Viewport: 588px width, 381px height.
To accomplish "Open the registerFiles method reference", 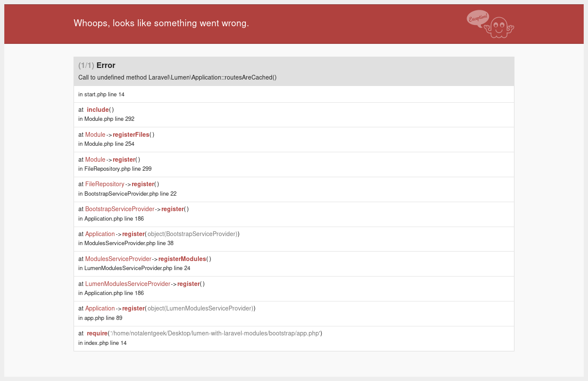I will click(131, 135).
